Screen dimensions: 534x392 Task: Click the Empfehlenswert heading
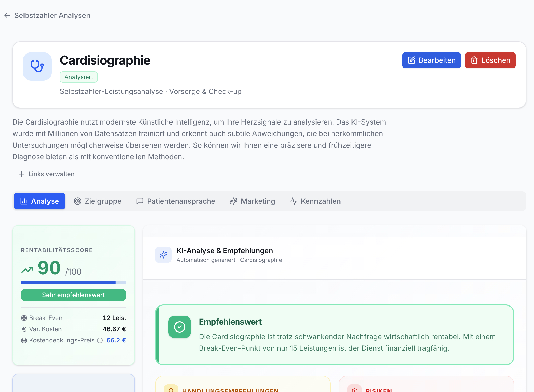230,322
